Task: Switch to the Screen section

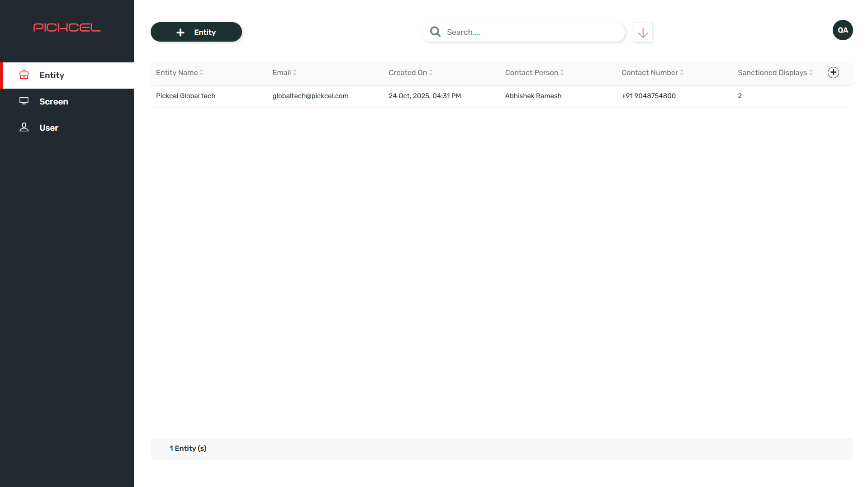Action: pyautogui.click(x=53, y=101)
